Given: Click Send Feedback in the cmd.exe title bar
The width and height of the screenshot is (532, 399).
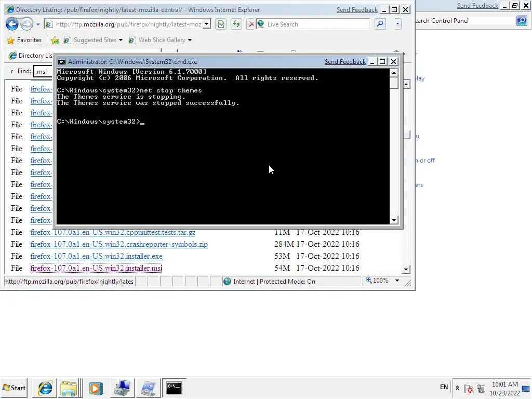Looking at the screenshot, I should [x=345, y=62].
